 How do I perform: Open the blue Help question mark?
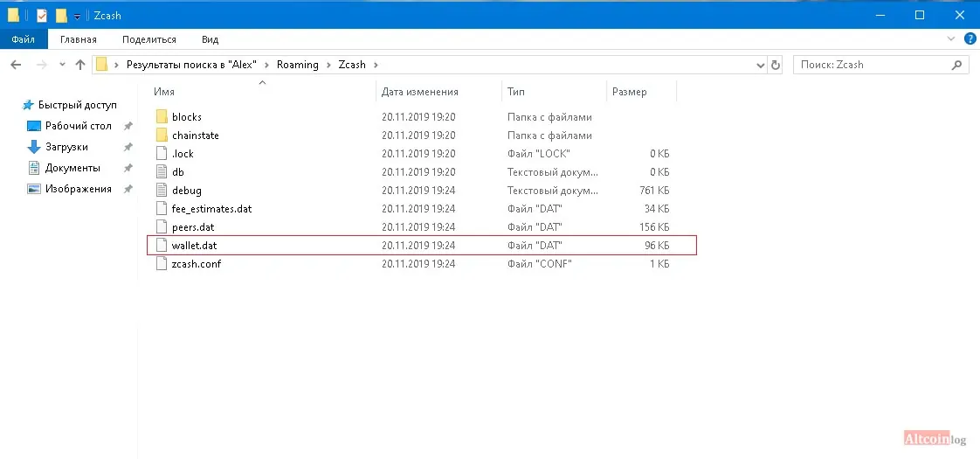pyautogui.click(x=970, y=38)
